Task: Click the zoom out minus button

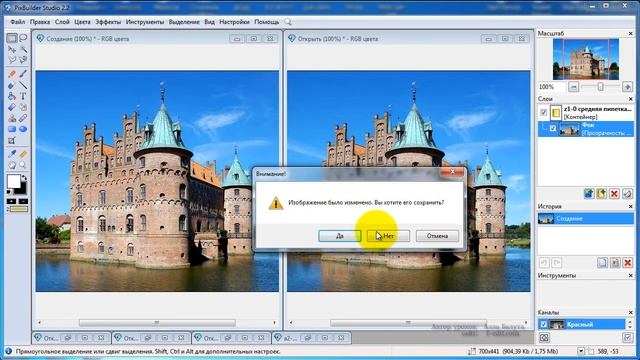Action: coord(573,87)
